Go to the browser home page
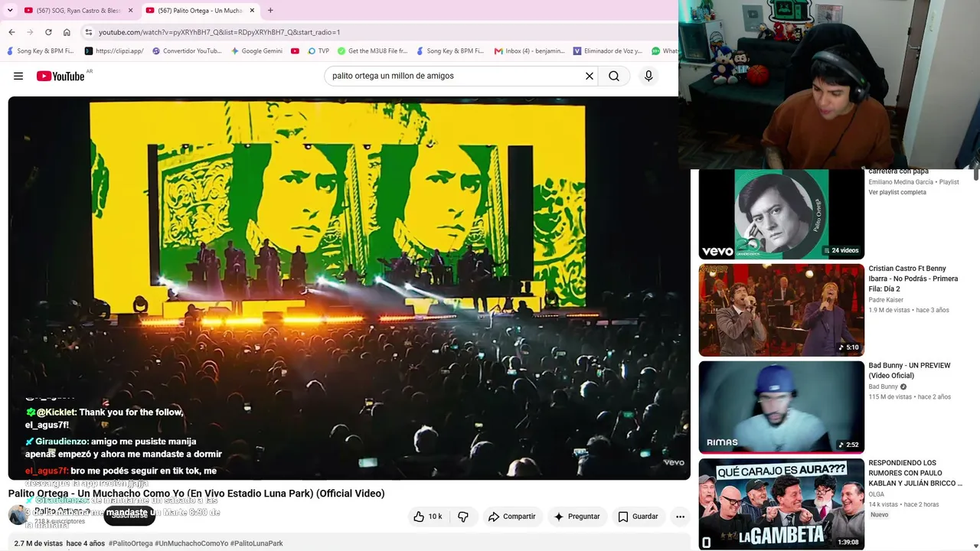 pos(67,32)
